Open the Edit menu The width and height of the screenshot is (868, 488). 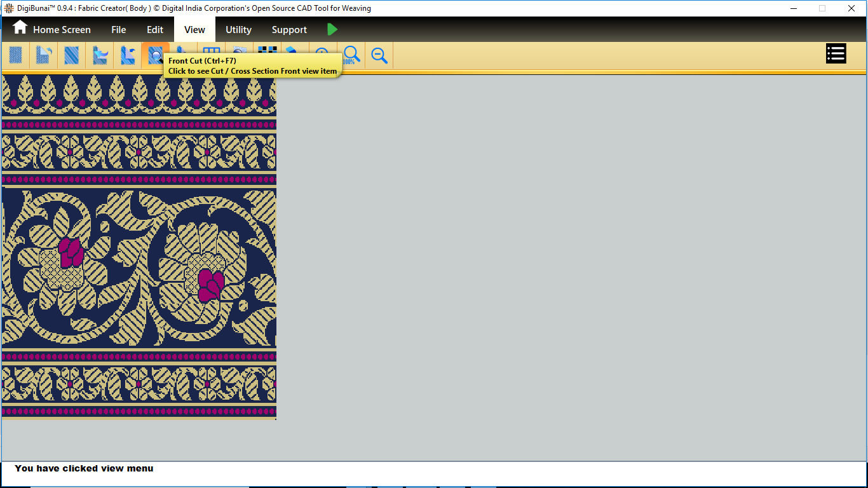155,30
